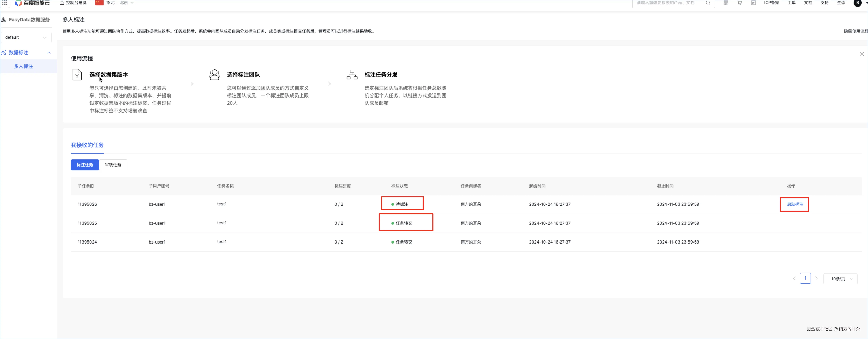
Task: Click the 标注状态 column header
Action: click(399, 186)
